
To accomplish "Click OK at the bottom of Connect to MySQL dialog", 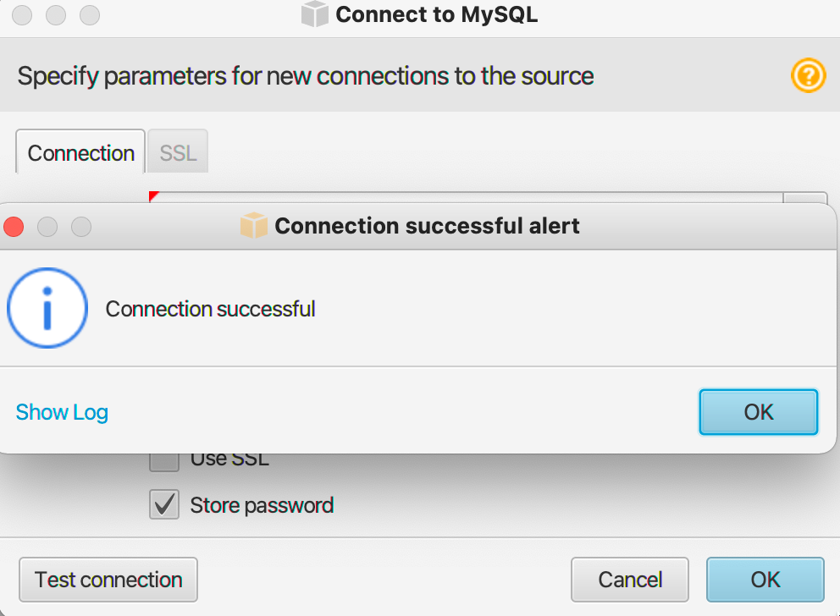I will click(x=765, y=580).
